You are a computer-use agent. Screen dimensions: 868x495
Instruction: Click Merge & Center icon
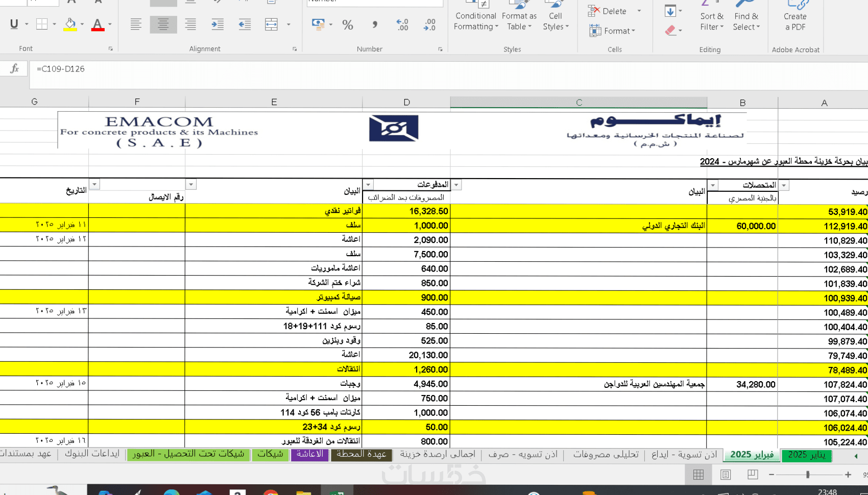(x=272, y=24)
